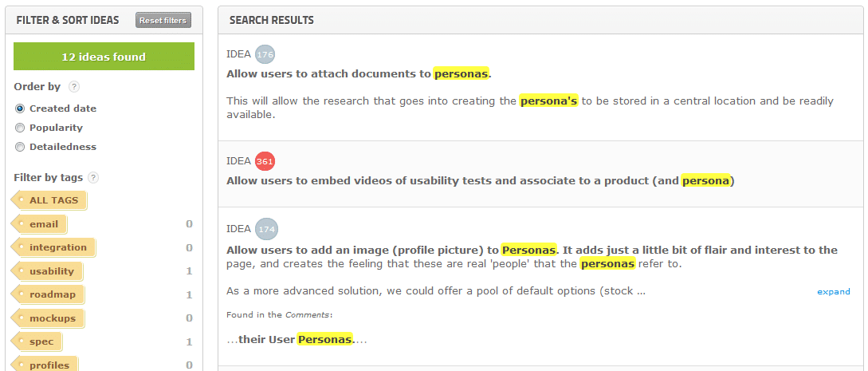This screenshot has height=371, width=868.
Task: Filter ideas by the spec tag
Action: tap(41, 341)
